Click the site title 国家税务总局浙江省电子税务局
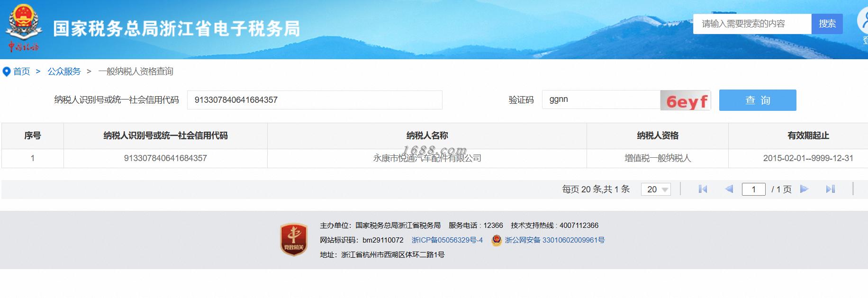868x298 pixels. (177, 28)
